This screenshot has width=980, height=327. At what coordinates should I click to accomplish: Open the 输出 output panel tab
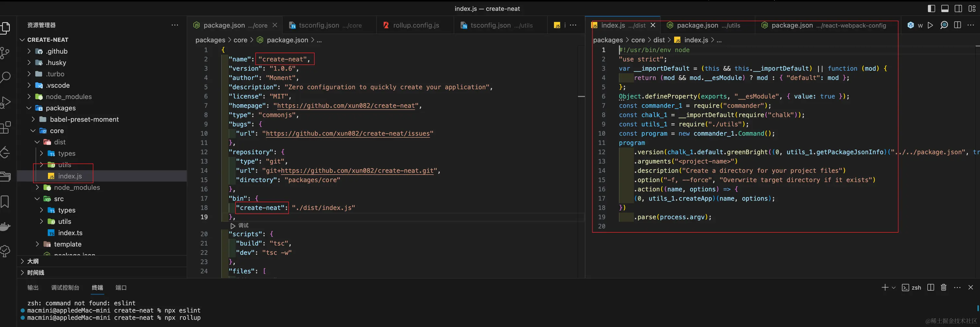(x=33, y=287)
